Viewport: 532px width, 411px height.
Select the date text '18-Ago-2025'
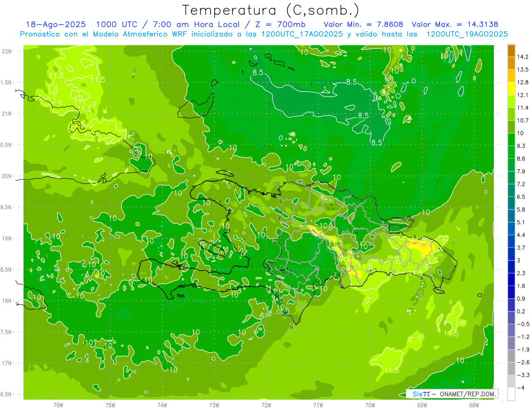tap(55, 24)
